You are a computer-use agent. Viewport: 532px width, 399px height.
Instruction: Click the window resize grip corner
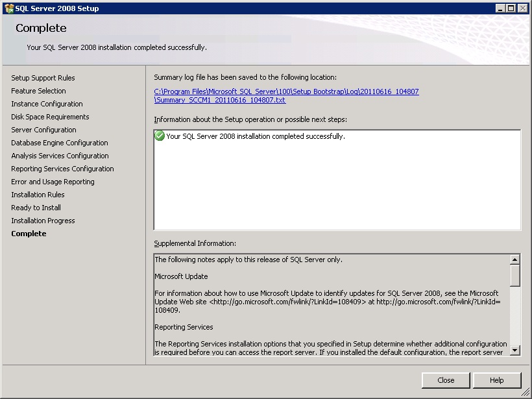(526, 393)
